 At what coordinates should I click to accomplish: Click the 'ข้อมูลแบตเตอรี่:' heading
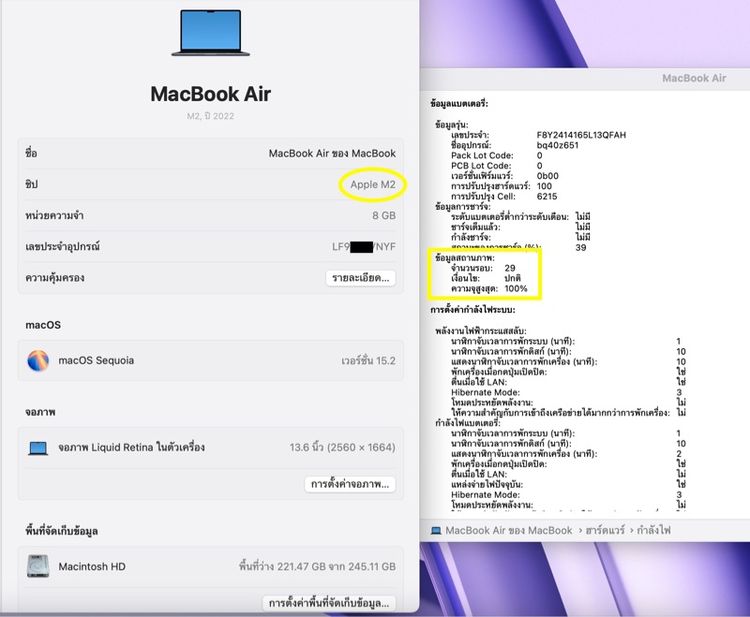459,103
